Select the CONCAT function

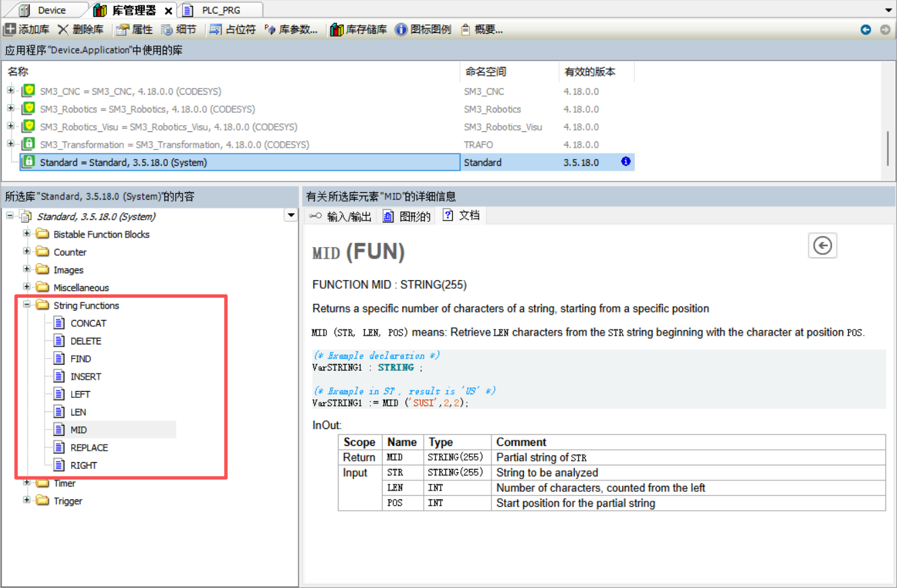89,323
